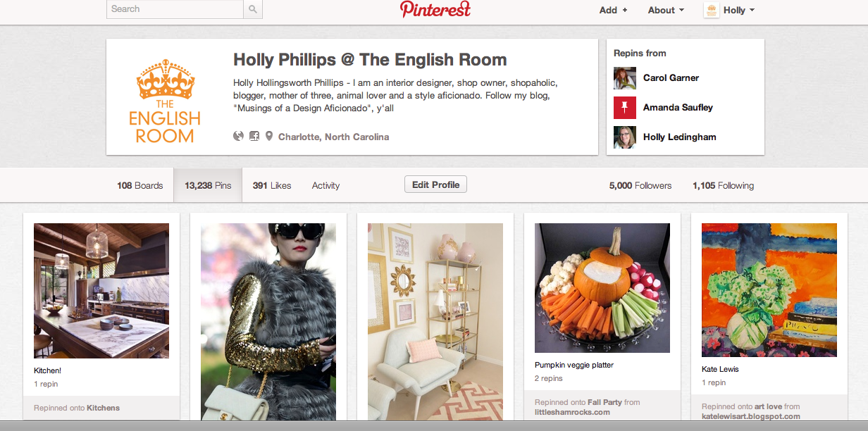Open the Activity tab
This screenshot has height=431, width=868.
click(325, 185)
